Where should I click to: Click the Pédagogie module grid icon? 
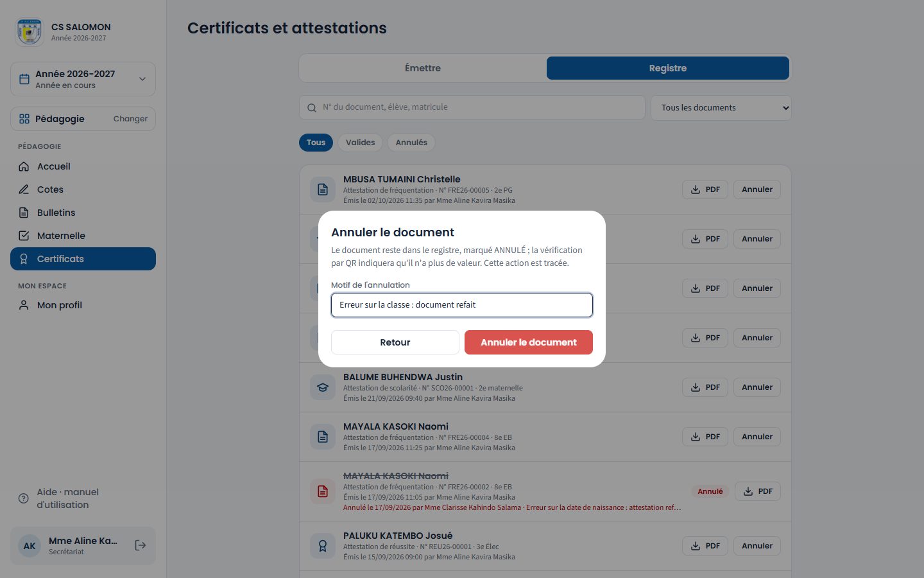pos(24,119)
